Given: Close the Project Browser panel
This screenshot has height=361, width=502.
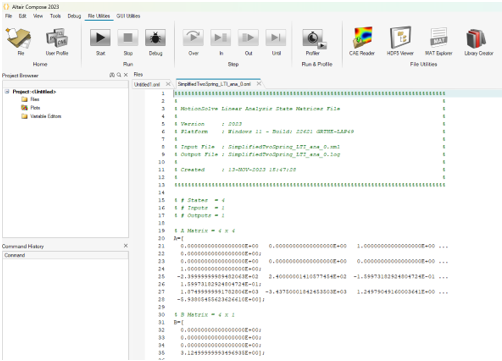Looking at the screenshot, I should click(x=126, y=75).
